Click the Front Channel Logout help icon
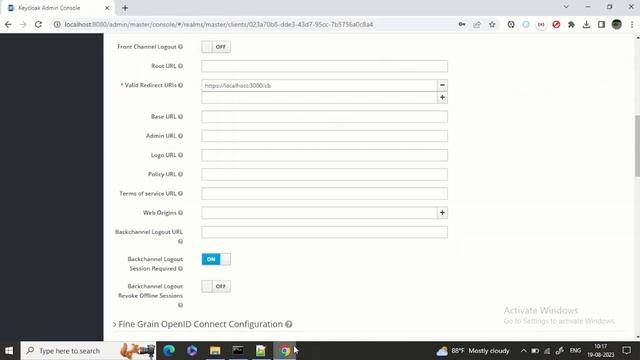 (180, 47)
